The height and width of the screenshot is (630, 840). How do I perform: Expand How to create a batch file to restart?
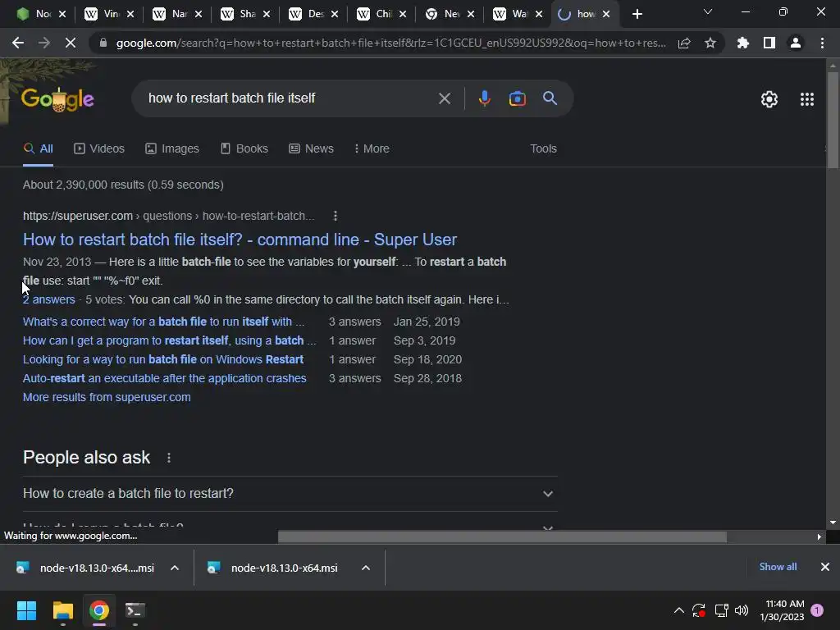[290, 493]
